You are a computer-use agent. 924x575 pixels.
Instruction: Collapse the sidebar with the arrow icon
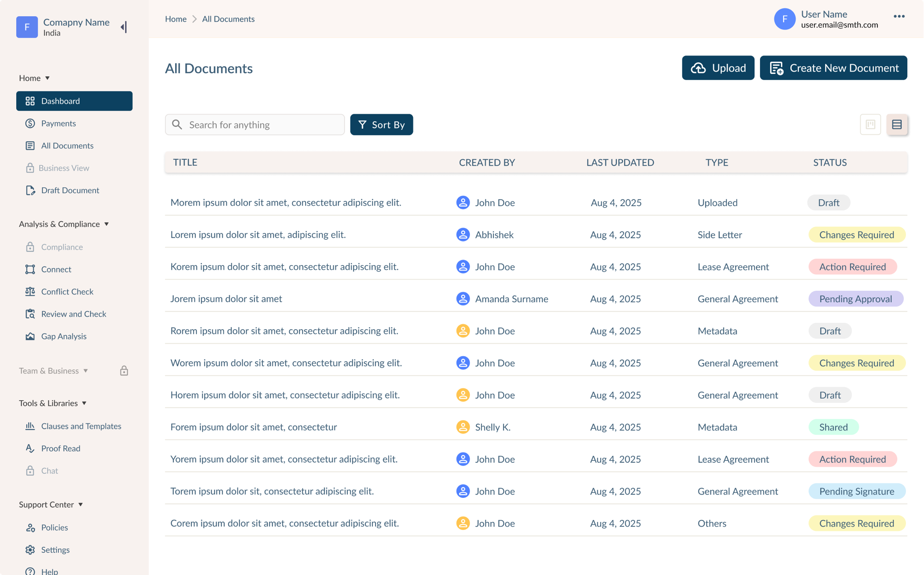(x=124, y=27)
